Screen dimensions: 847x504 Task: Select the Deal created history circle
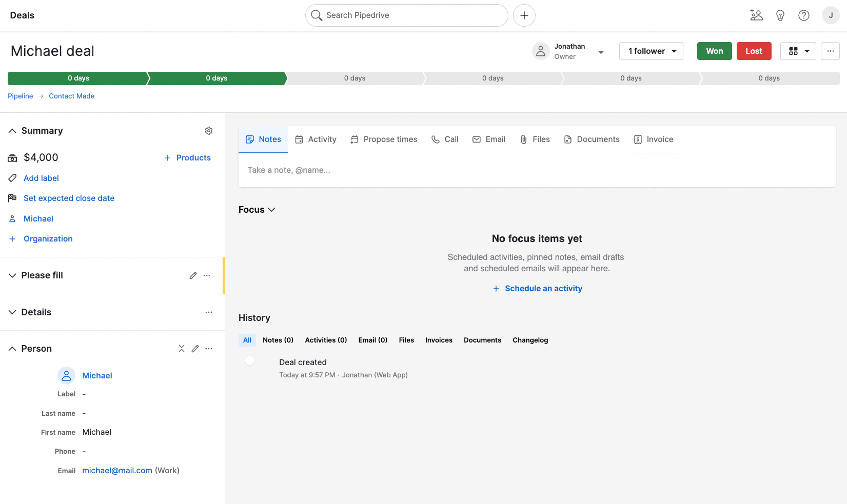click(250, 361)
